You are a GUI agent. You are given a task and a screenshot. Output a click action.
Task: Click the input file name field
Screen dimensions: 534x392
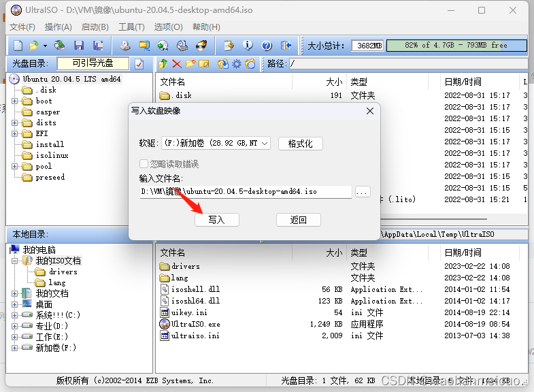246,191
